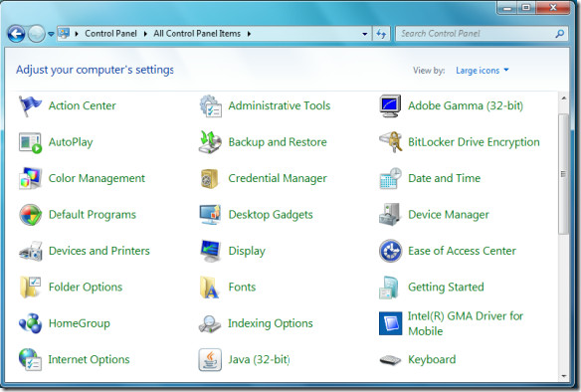The height and width of the screenshot is (392, 581).
Task: Open the Administrative Tools link
Action: point(279,106)
